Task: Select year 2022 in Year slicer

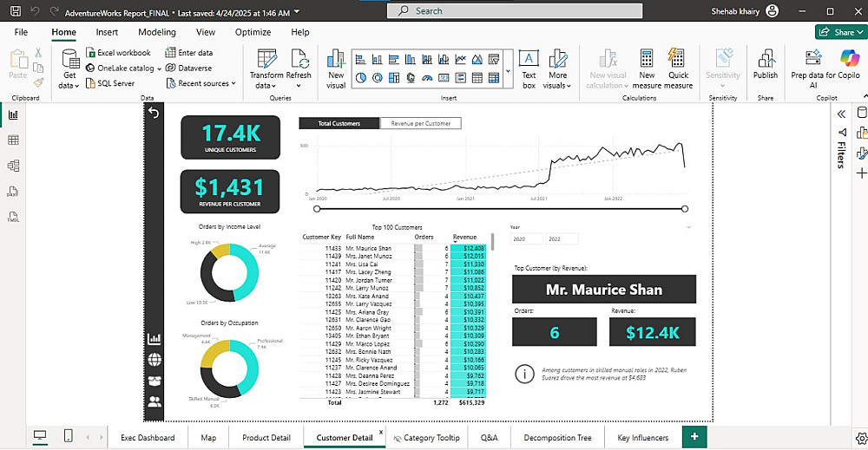Action: [562, 238]
